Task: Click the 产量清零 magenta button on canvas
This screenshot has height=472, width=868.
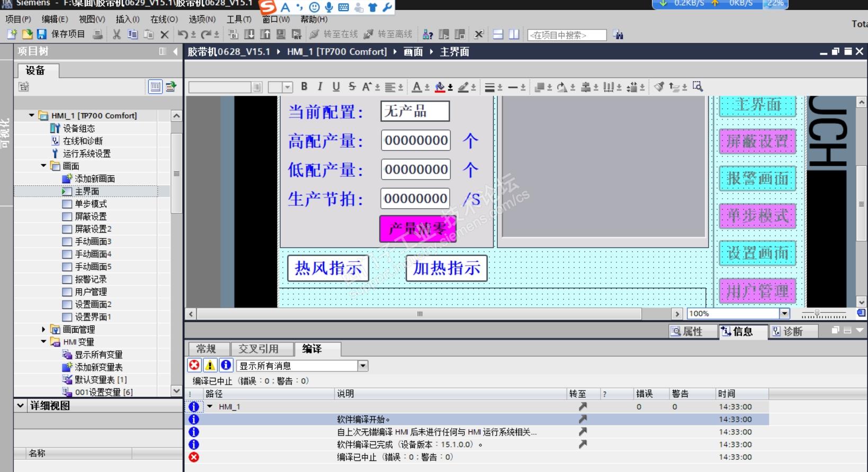Action: coord(418,229)
